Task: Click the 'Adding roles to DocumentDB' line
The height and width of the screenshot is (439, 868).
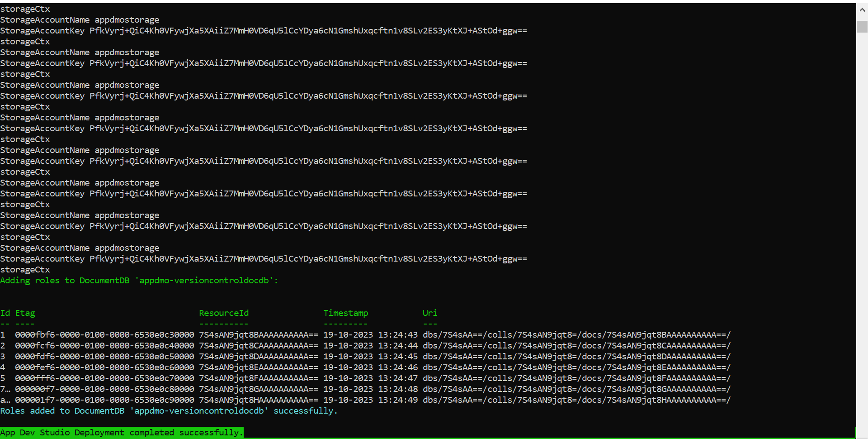Action: [139, 281]
